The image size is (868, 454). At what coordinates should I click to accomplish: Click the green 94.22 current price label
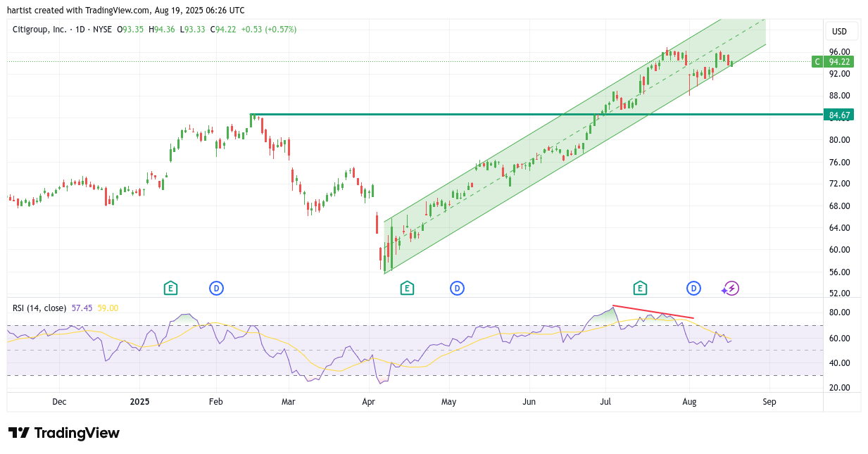(840, 62)
